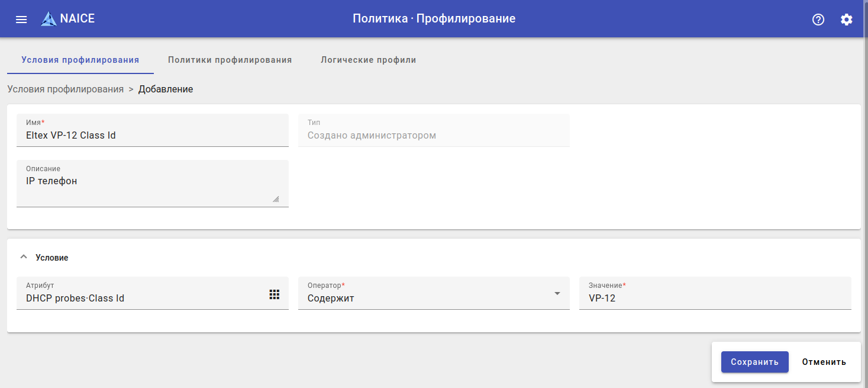This screenshot has width=868, height=388.
Task: Open the hamburger navigation menu
Action: [21, 20]
